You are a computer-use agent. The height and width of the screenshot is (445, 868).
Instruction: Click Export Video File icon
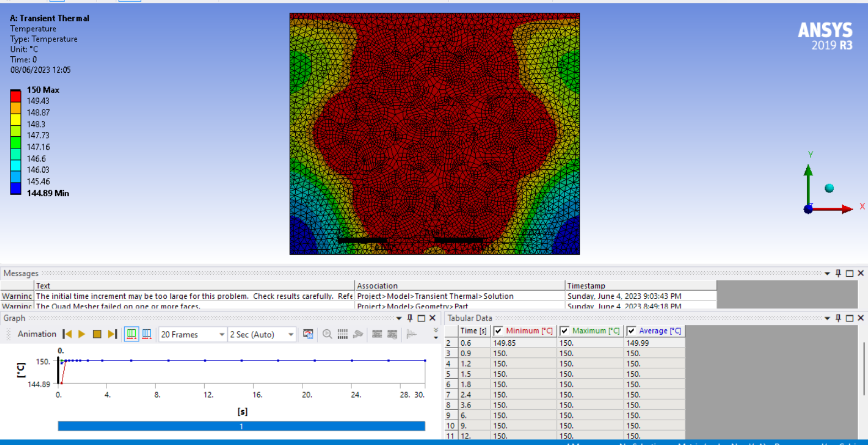click(x=308, y=334)
